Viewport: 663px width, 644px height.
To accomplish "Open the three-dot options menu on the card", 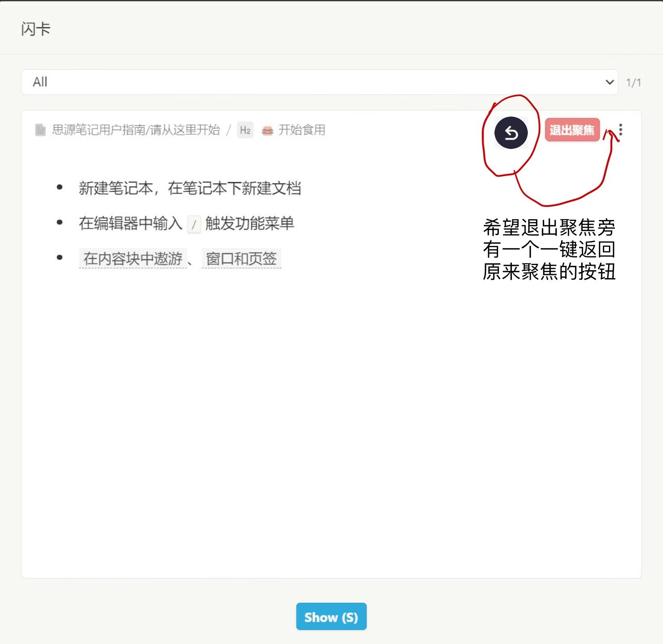I will tap(620, 130).
